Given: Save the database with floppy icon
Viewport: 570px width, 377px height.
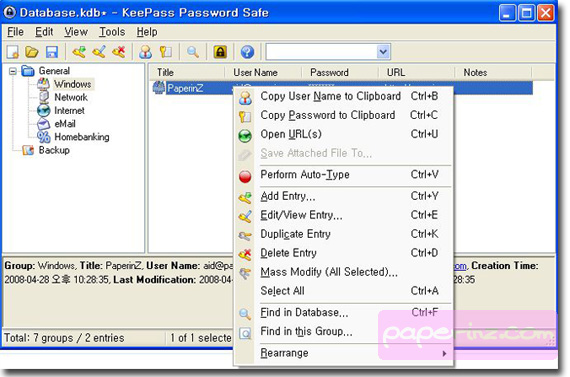Looking at the screenshot, I should (x=52, y=52).
